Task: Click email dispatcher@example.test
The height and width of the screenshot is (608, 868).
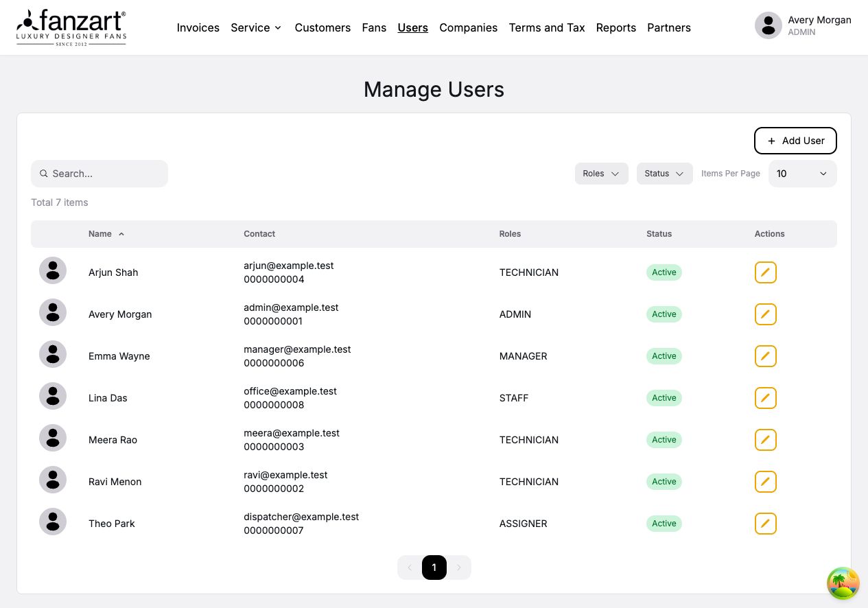Action: [301, 517]
